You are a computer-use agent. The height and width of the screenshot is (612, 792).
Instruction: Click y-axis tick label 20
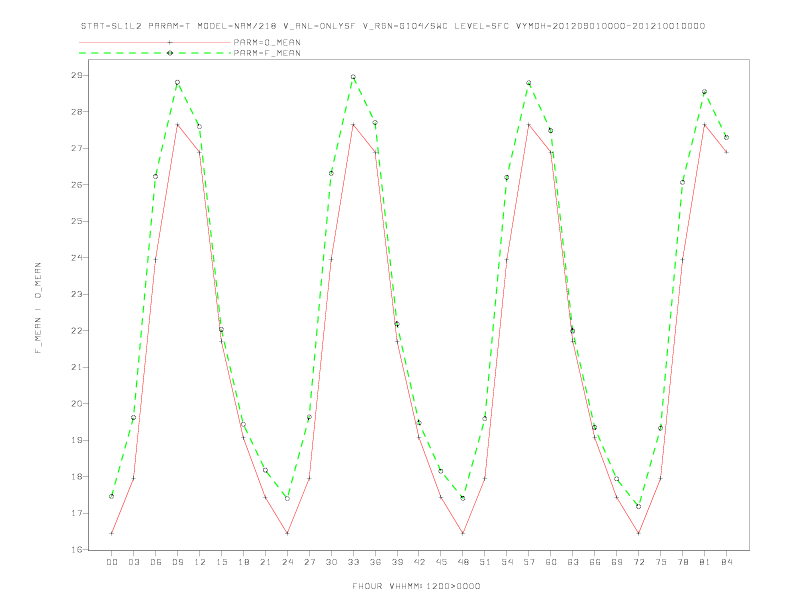[76, 404]
